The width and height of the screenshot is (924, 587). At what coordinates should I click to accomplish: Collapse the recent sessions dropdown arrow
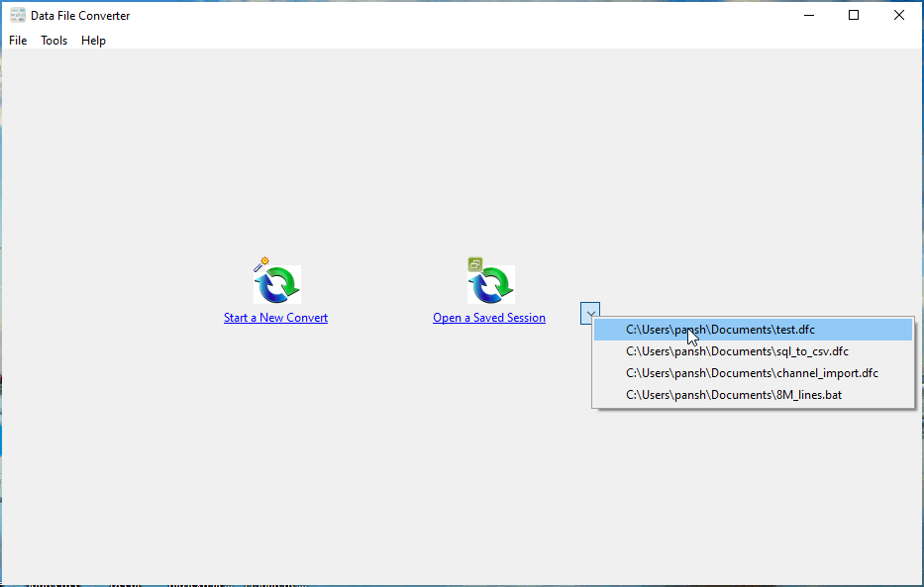point(590,314)
